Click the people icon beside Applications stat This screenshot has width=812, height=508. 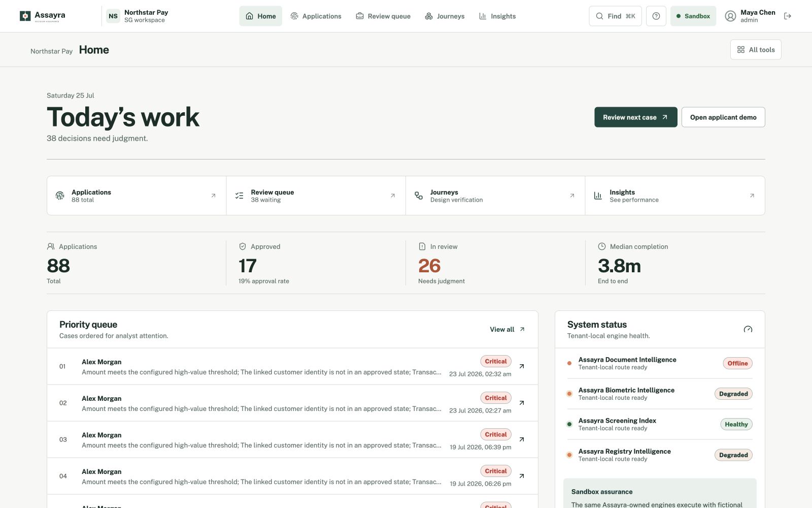(51, 246)
